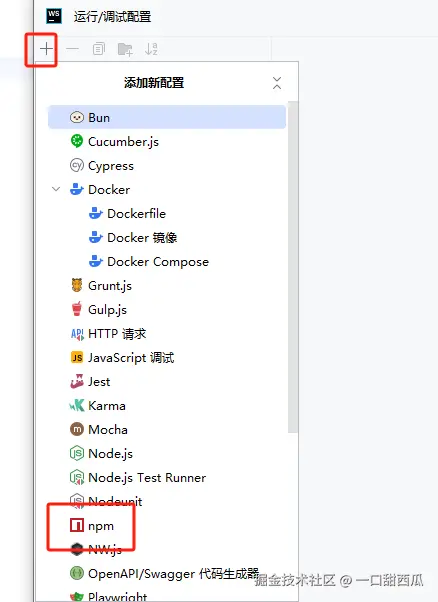The image size is (438, 602).
Task: Select Grunt.js configuration
Action: 167,286
